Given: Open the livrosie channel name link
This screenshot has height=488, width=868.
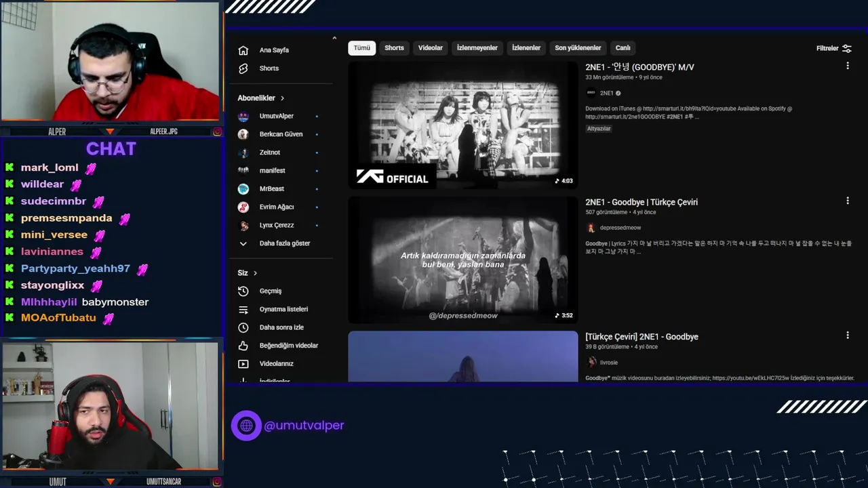Looking at the screenshot, I should coord(610,363).
